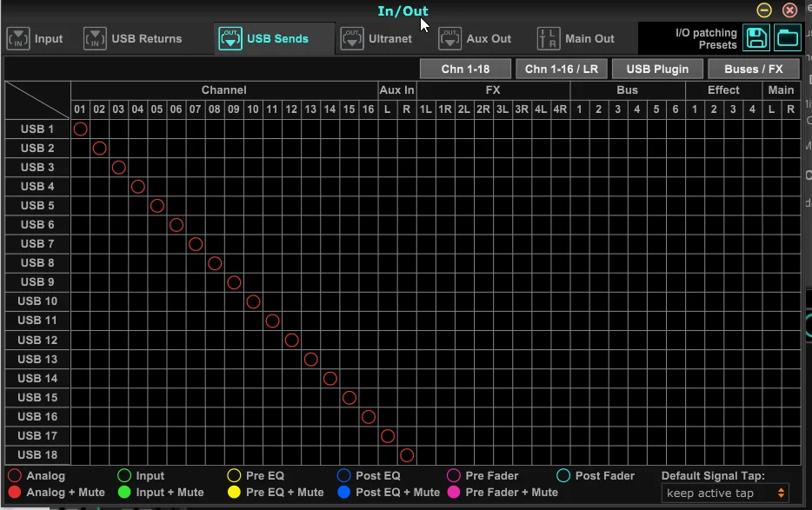Image resolution: width=812 pixels, height=510 pixels.
Task: Click the Input tab icon
Action: click(18, 38)
